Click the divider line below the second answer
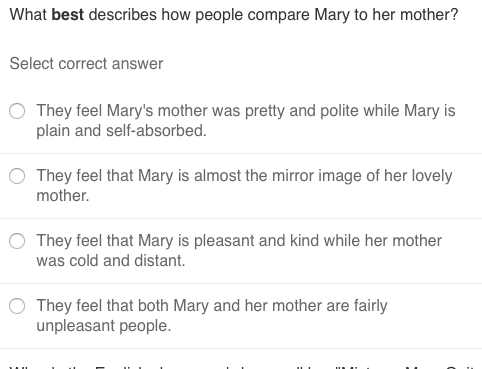 point(241,219)
